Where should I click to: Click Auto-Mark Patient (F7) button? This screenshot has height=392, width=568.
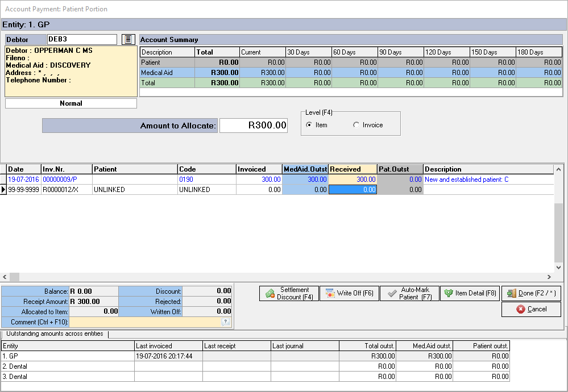(409, 293)
